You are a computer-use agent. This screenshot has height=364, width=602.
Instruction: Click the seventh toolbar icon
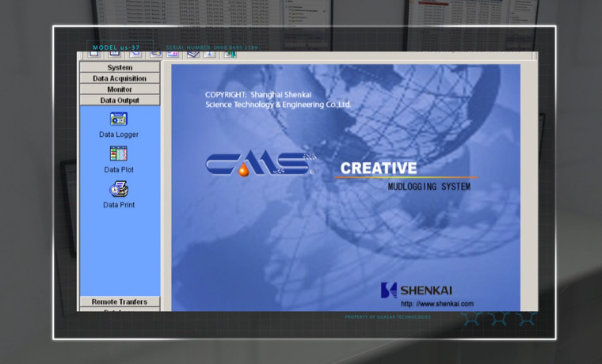pyautogui.click(x=210, y=54)
